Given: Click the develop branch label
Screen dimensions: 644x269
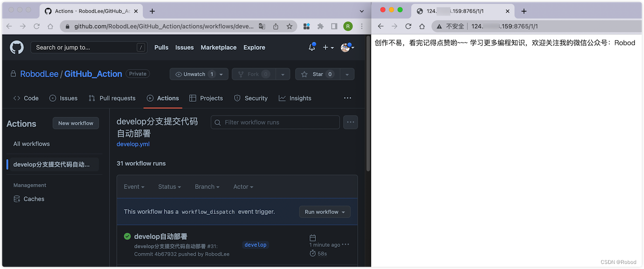Looking at the screenshot, I should (x=256, y=245).
